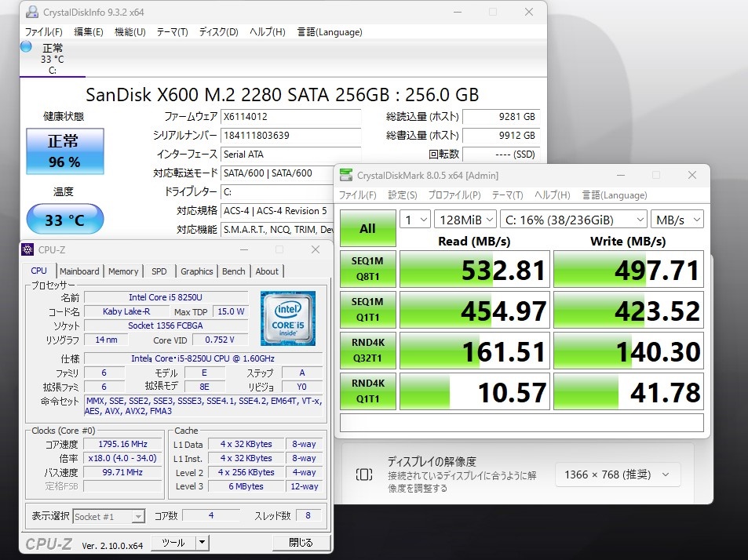Click the CrystalDiskMark app icon in title bar

pyautogui.click(x=346, y=176)
